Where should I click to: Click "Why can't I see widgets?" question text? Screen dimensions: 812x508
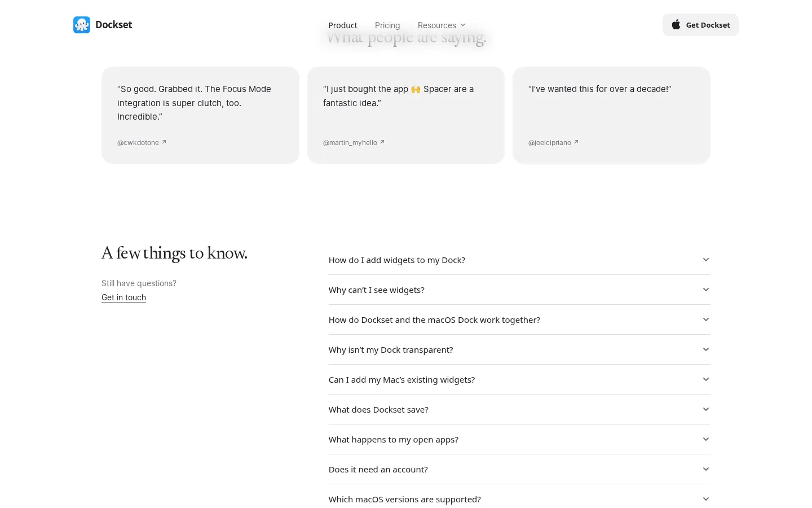tap(377, 290)
